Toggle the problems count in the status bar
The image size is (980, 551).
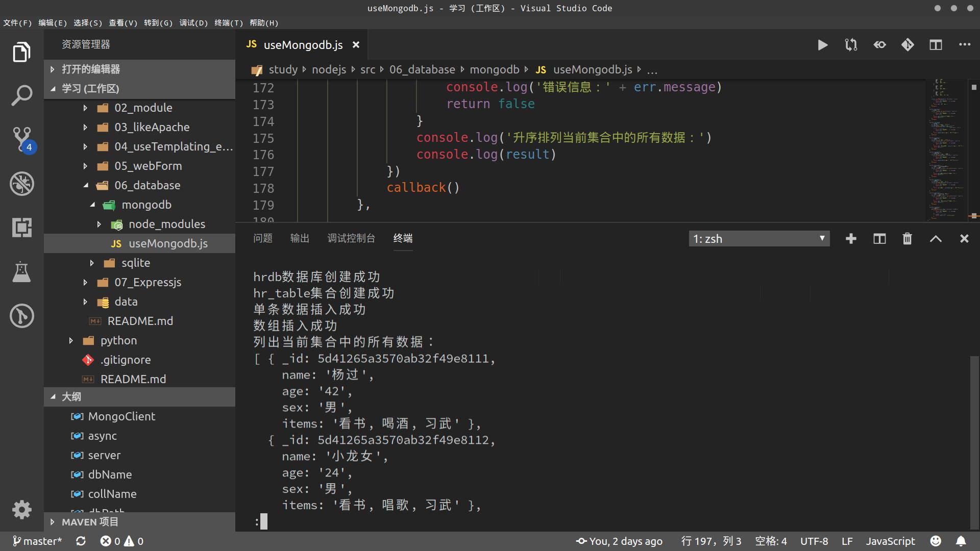[121, 541]
